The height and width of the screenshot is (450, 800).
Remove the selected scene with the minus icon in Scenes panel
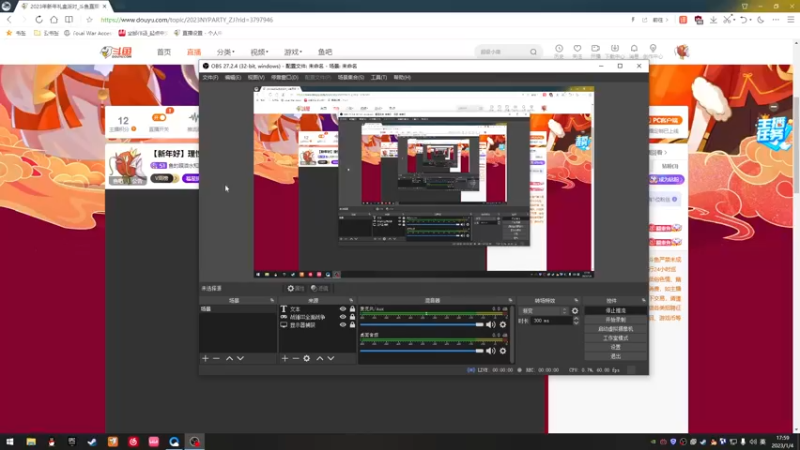pos(216,359)
